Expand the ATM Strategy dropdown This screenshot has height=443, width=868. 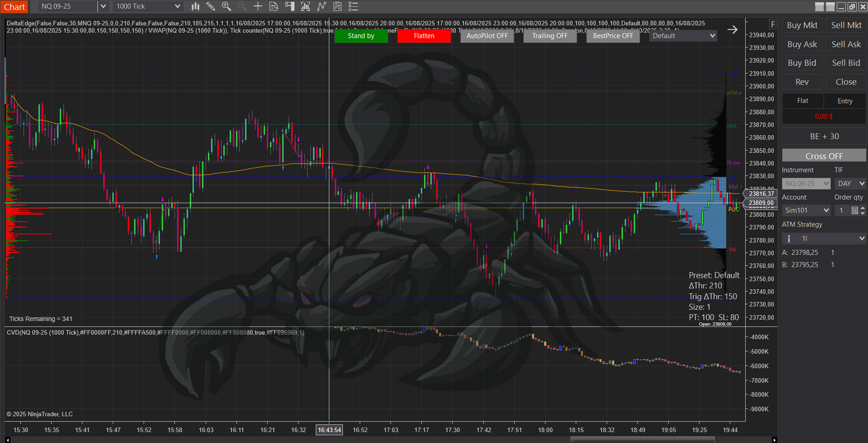(824, 239)
